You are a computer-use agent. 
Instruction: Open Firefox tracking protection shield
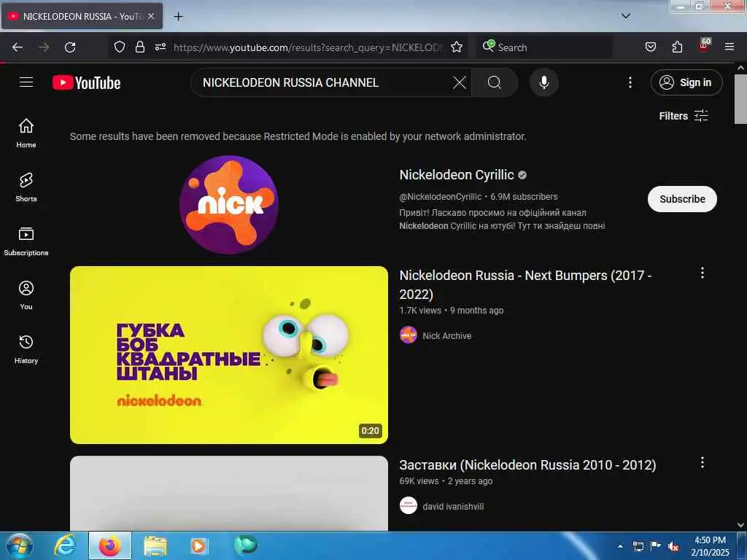(x=120, y=47)
